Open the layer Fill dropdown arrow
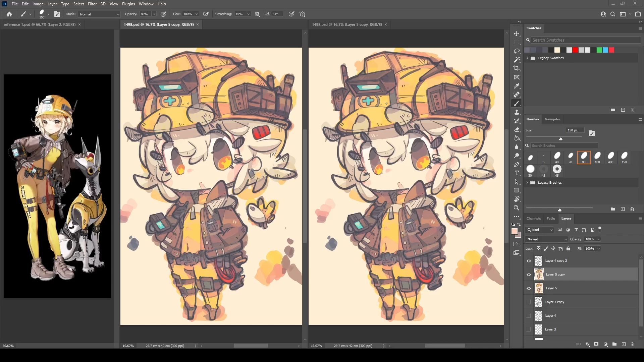Viewport: 644px width, 362px height. (x=598, y=249)
